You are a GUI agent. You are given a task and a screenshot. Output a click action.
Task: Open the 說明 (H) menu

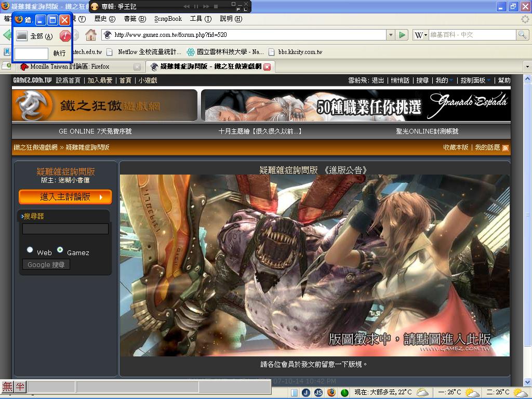click(231, 19)
